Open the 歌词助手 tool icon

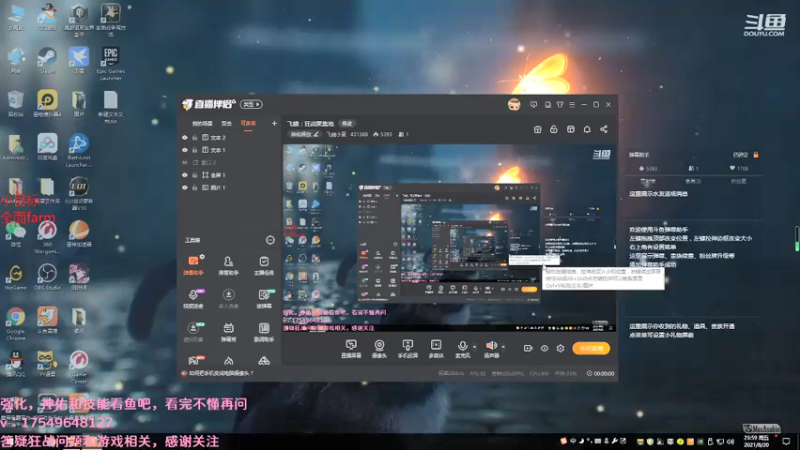click(x=264, y=331)
